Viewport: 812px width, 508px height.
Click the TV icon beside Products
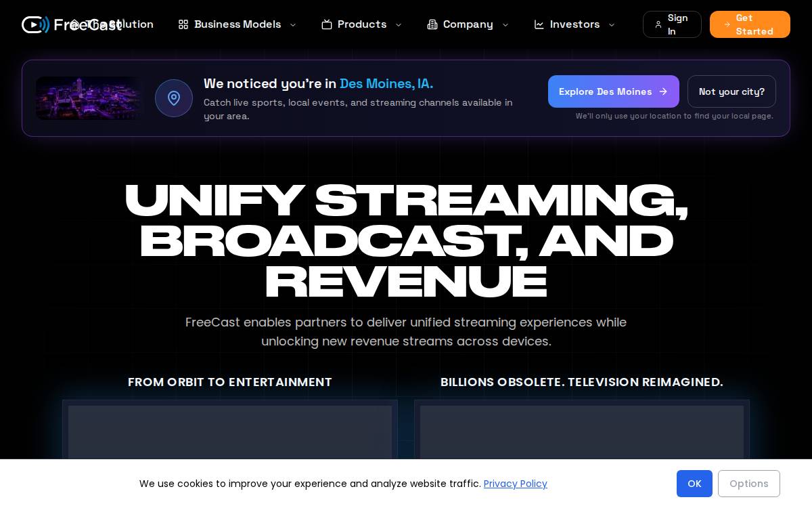327,24
